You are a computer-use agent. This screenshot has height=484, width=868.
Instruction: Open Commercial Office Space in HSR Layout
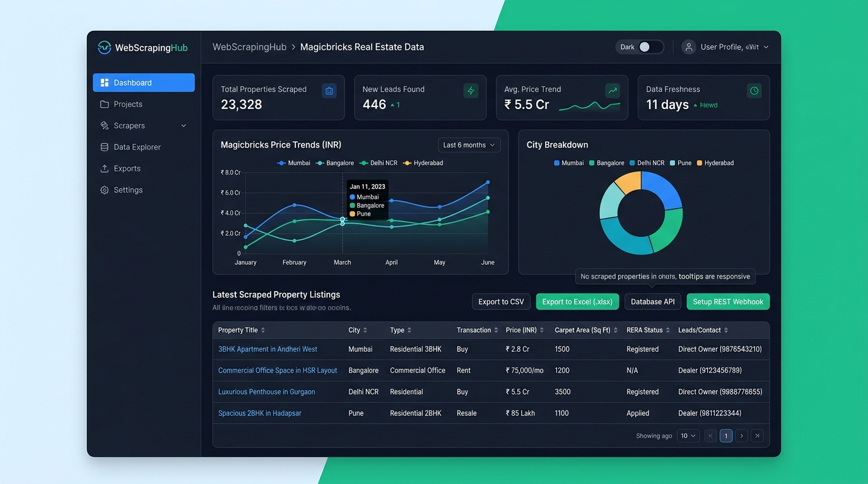278,371
